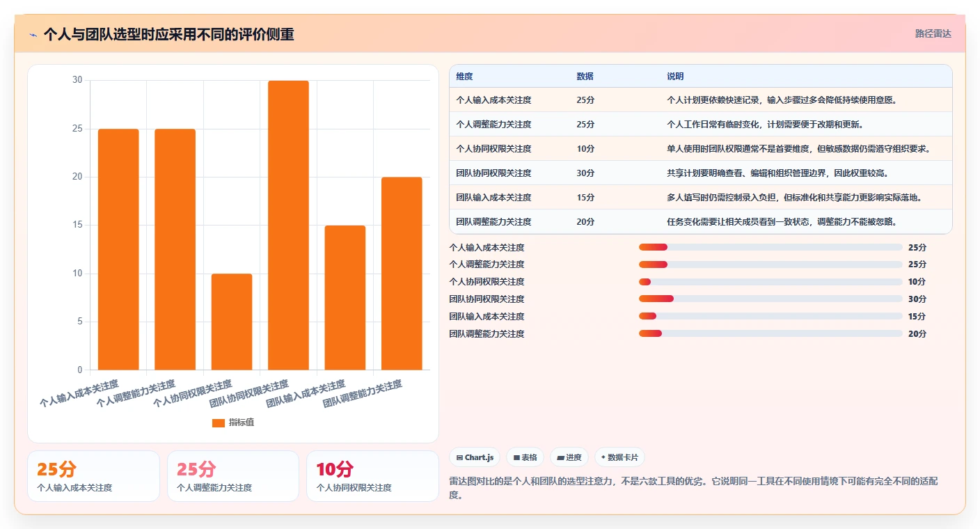Click 个人协同权限关注度 in the table's 维度 column

[x=493, y=149]
